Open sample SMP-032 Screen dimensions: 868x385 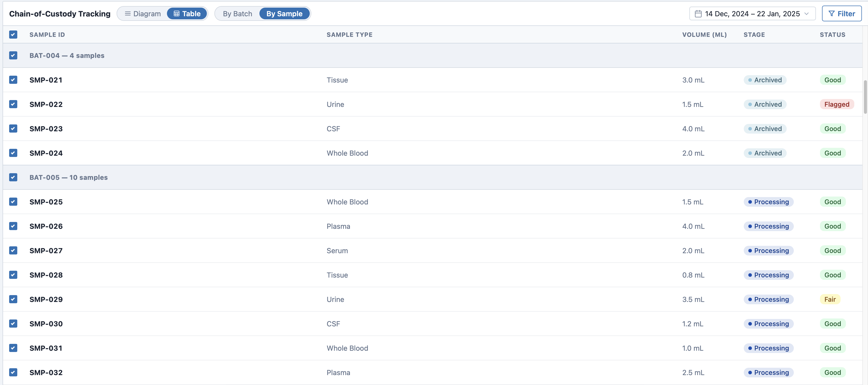(x=46, y=372)
